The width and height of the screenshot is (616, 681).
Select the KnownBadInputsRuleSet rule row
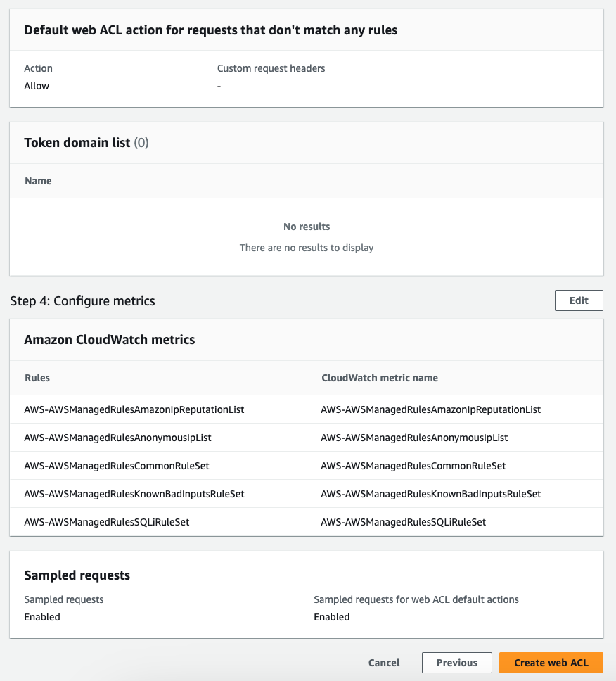pyautogui.click(x=307, y=494)
